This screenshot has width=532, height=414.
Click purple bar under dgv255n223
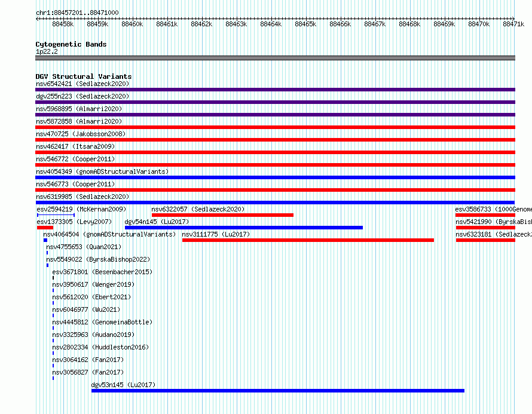[275, 102]
